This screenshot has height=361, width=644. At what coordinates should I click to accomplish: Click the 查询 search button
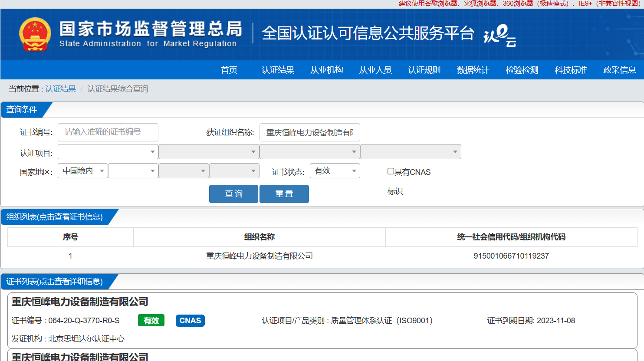tap(233, 194)
